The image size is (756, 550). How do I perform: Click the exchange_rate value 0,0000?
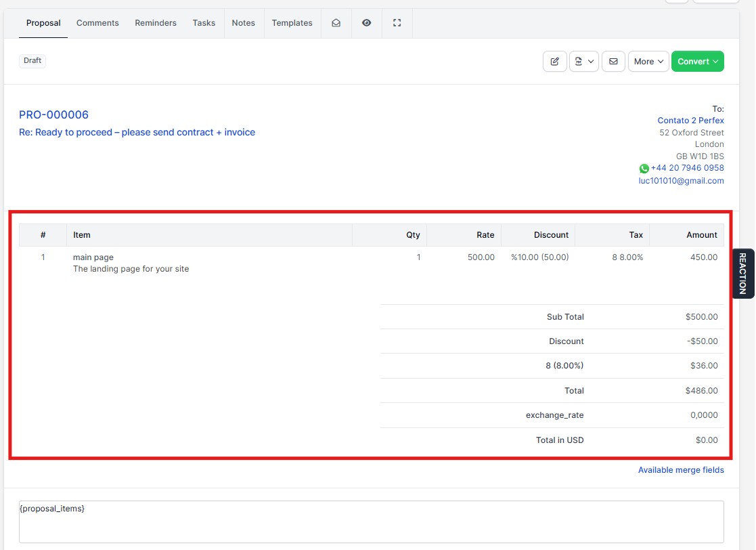704,415
